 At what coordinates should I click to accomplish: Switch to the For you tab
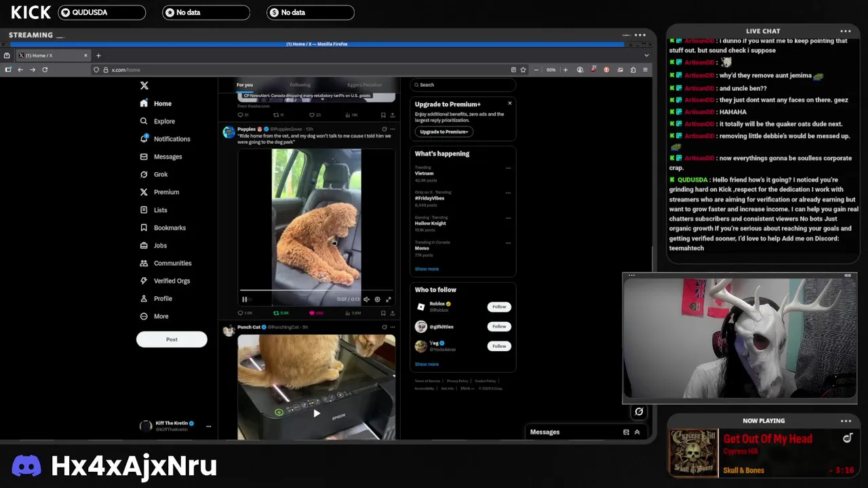[x=245, y=85]
